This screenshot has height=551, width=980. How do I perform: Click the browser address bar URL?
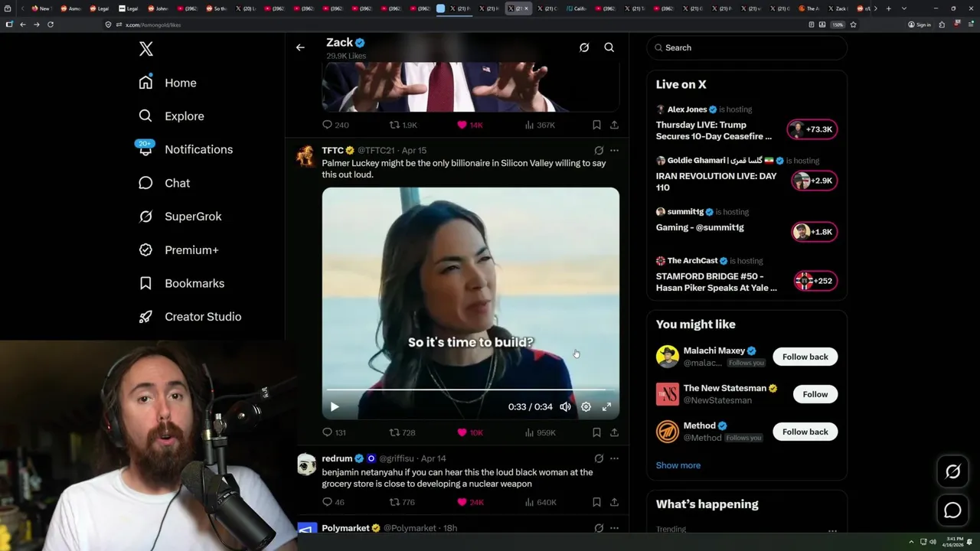click(153, 24)
